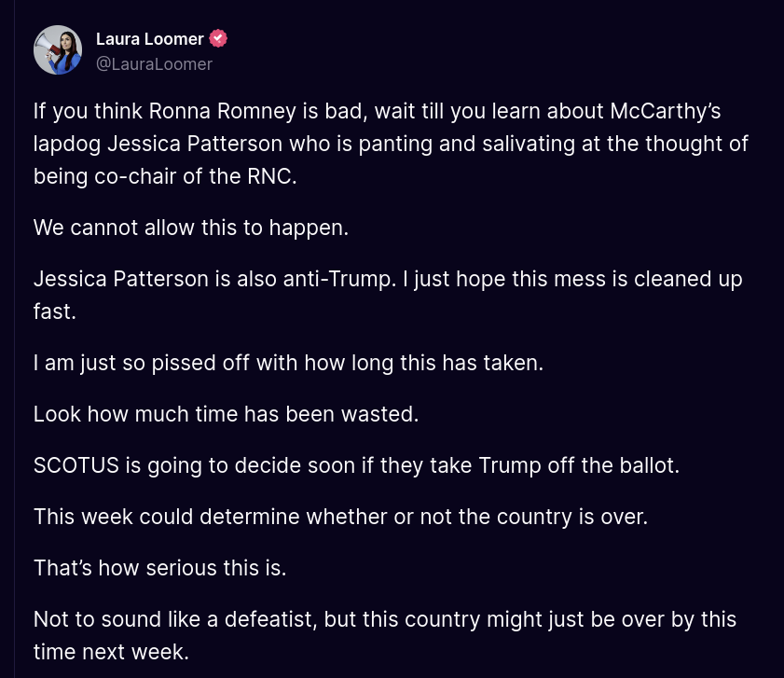Click the word "McCarthy's" in the first line
The width and height of the screenshot is (784, 678).
click(x=666, y=111)
